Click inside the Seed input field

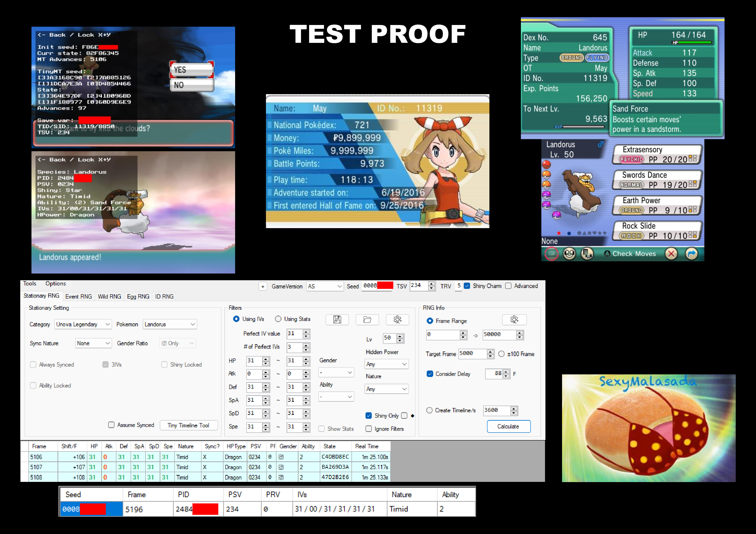376,286
